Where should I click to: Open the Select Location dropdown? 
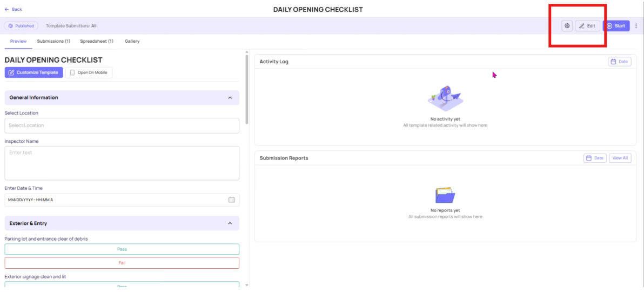tap(122, 125)
